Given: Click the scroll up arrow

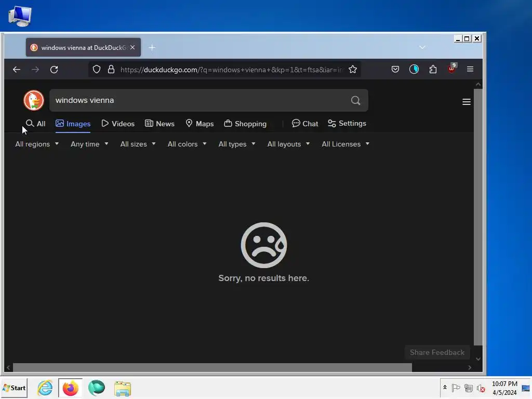Looking at the screenshot, I should coord(478,84).
